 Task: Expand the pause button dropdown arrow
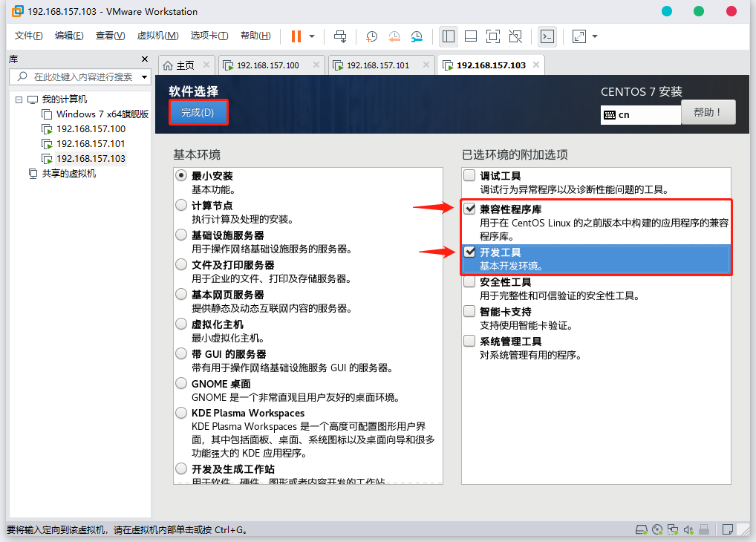tap(312, 36)
